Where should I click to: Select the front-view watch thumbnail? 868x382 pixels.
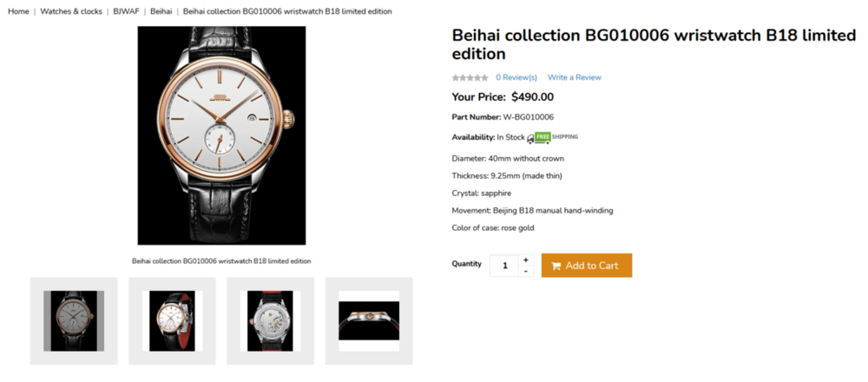point(74,320)
